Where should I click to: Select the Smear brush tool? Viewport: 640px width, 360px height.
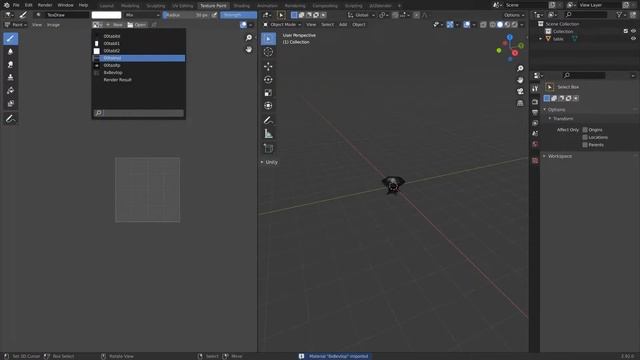pyautogui.click(x=11, y=64)
